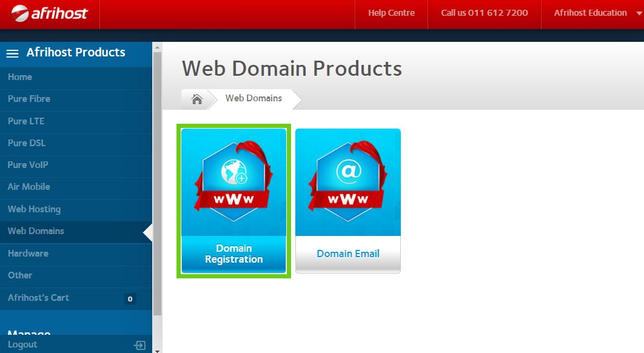
Task: Select Air Mobile in sidebar
Action: coord(29,187)
